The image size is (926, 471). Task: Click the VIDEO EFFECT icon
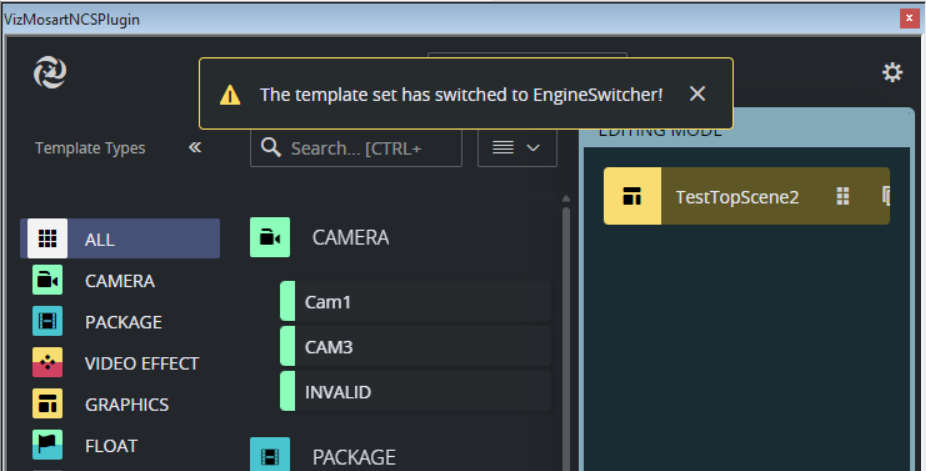47,362
